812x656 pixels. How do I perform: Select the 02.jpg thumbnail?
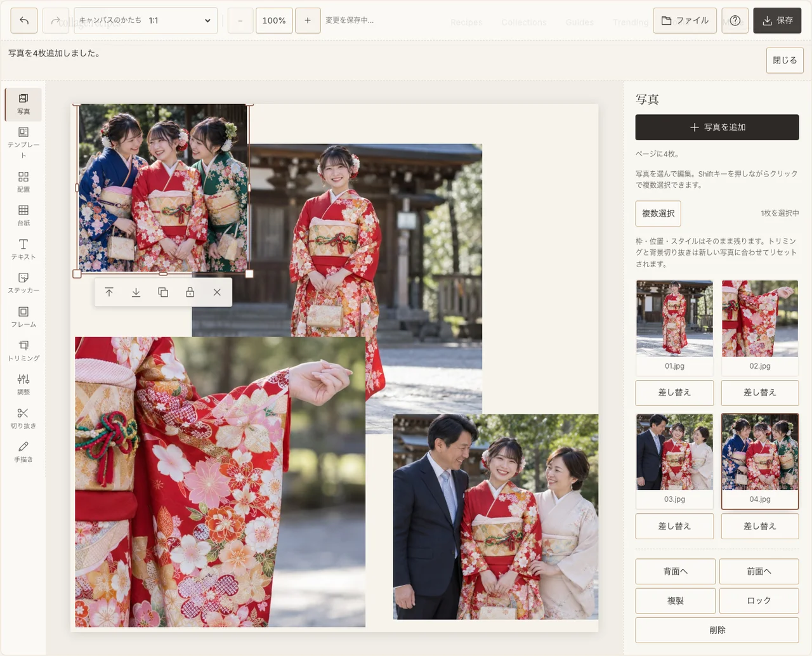click(x=760, y=327)
